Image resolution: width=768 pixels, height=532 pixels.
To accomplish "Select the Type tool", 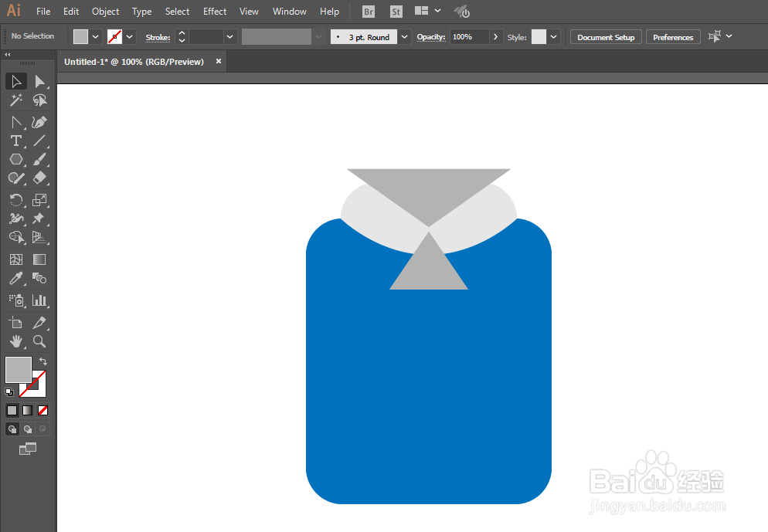I will pyautogui.click(x=15, y=141).
